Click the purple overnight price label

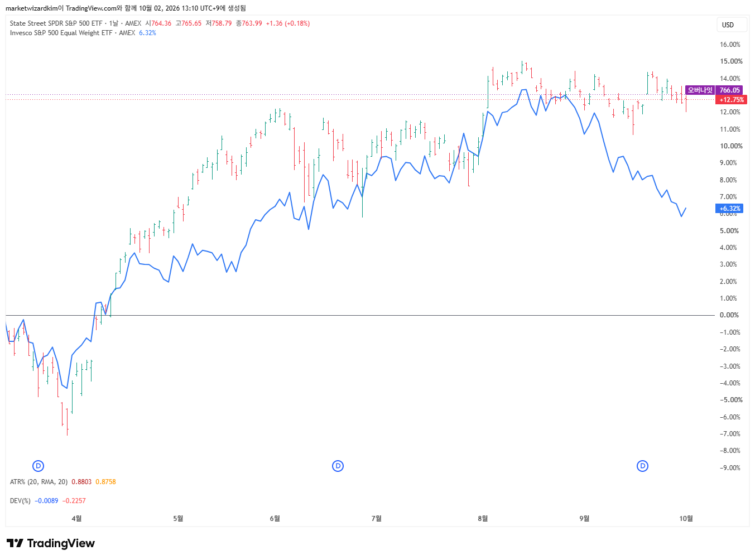click(700, 90)
